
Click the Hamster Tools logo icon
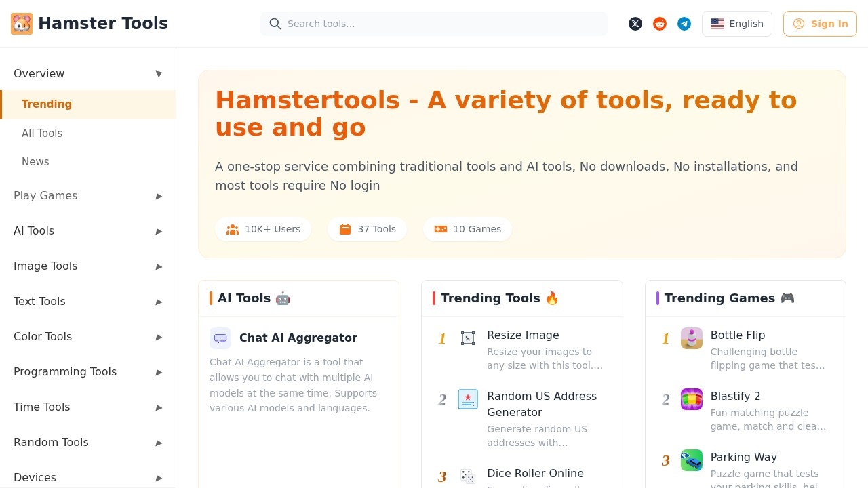pyautogui.click(x=22, y=24)
